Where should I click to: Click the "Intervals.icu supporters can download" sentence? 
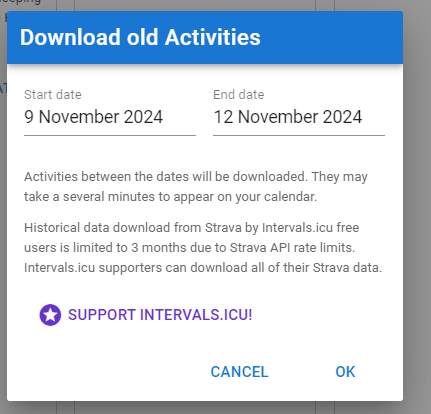click(x=203, y=268)
